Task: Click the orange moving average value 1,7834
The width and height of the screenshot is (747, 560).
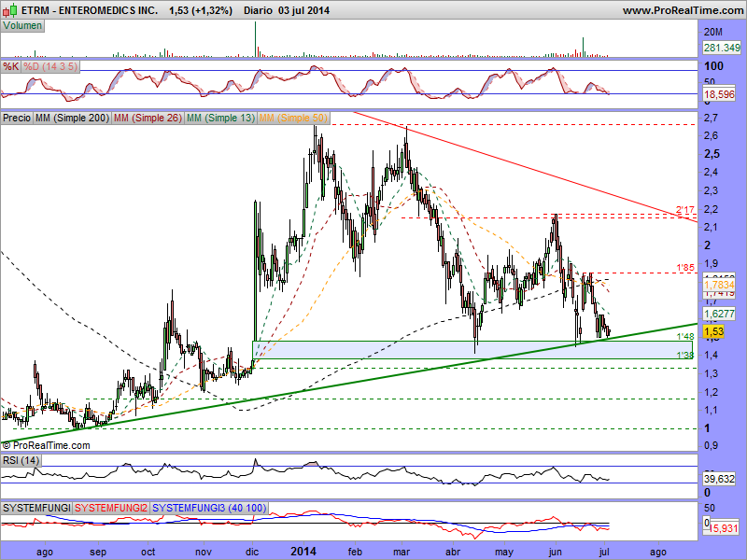Action: pos(719,285)
